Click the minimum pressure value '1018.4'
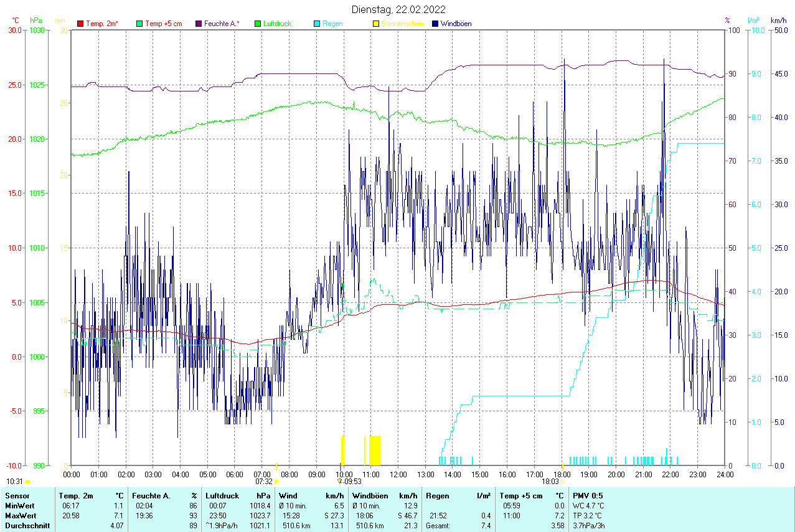Screen dimensions: 795x532 point(260,506)
